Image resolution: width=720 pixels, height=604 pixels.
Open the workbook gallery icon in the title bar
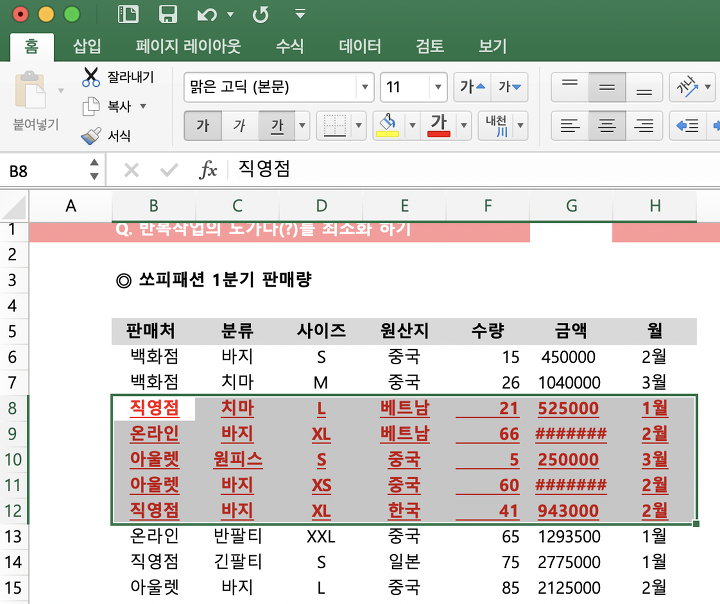[128, 14]
